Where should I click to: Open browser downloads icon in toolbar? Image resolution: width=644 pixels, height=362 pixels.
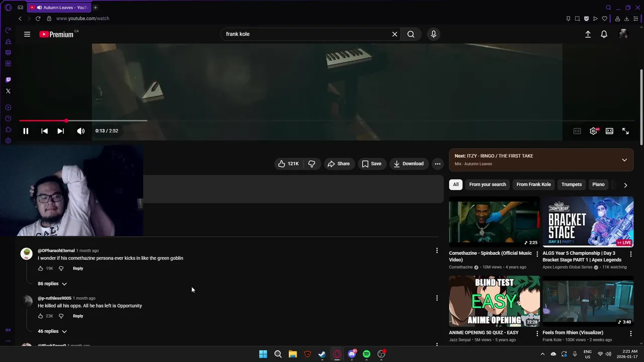(x=626, y=19)
